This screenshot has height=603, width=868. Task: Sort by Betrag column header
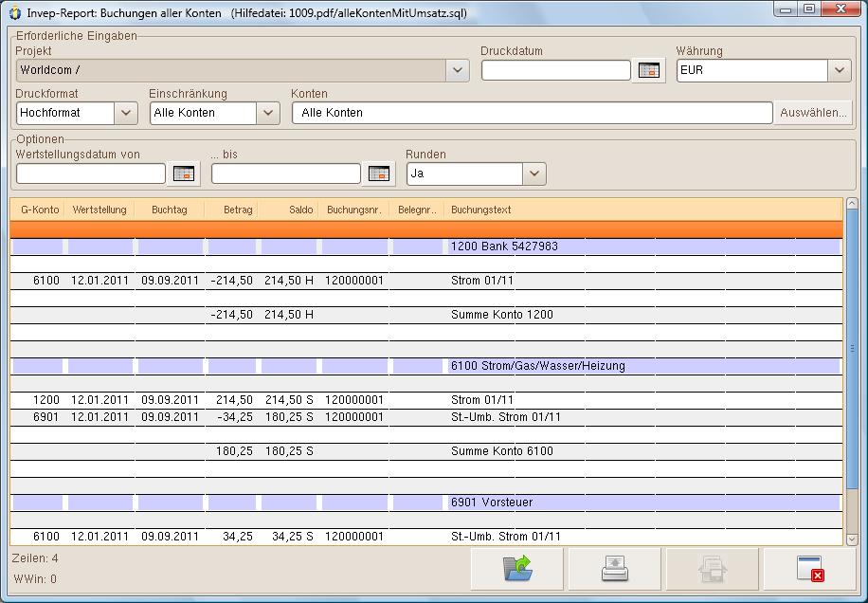[231, 210]
